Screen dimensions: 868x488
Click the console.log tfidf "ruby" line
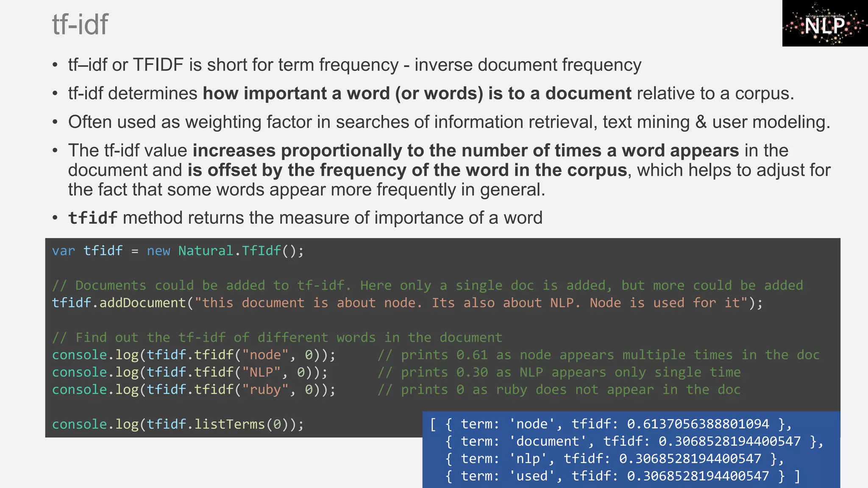coord(193,390)
